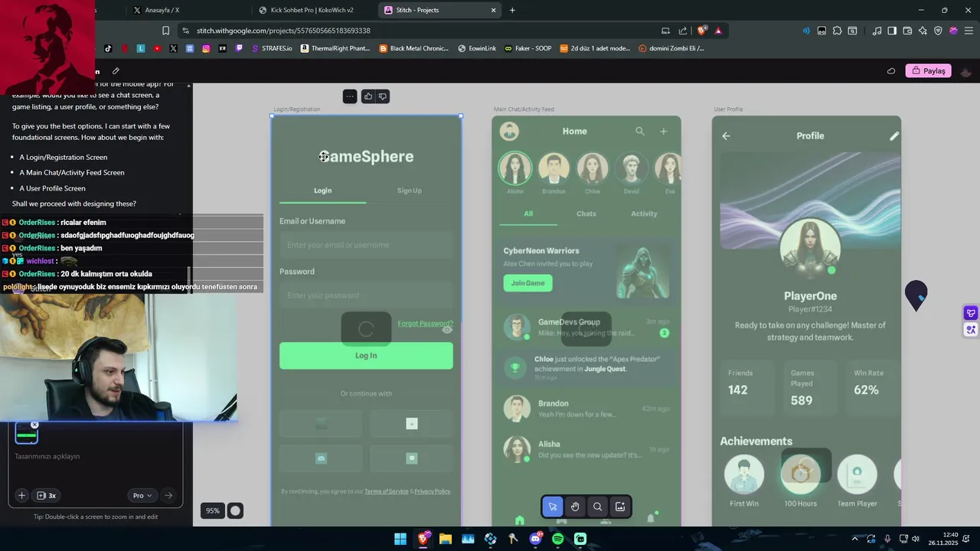
Task: Select the Activity tab in Home feed
Action: tap(644, 214)
